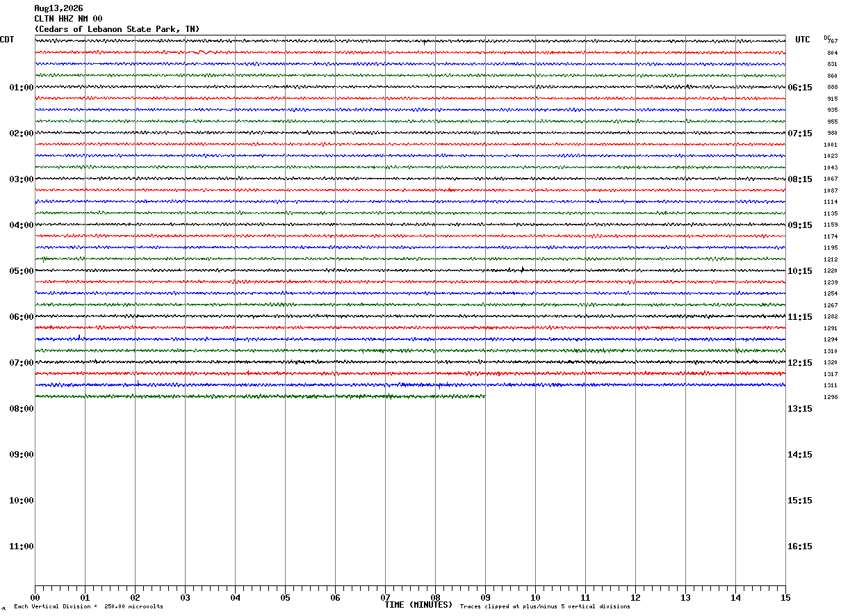Image resolution: width=841 pixels, height=616 pixels.
Task: Click the DC offset value '767'
Action: pyautogui.click(x=833, y=42)
